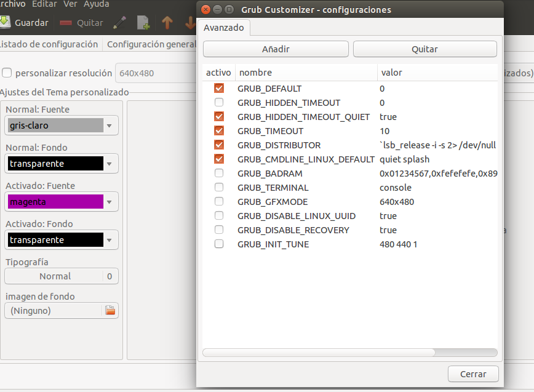Click the red Quitar toolbar icon
This screenshot has width=534, height=392.
(66, 23)
